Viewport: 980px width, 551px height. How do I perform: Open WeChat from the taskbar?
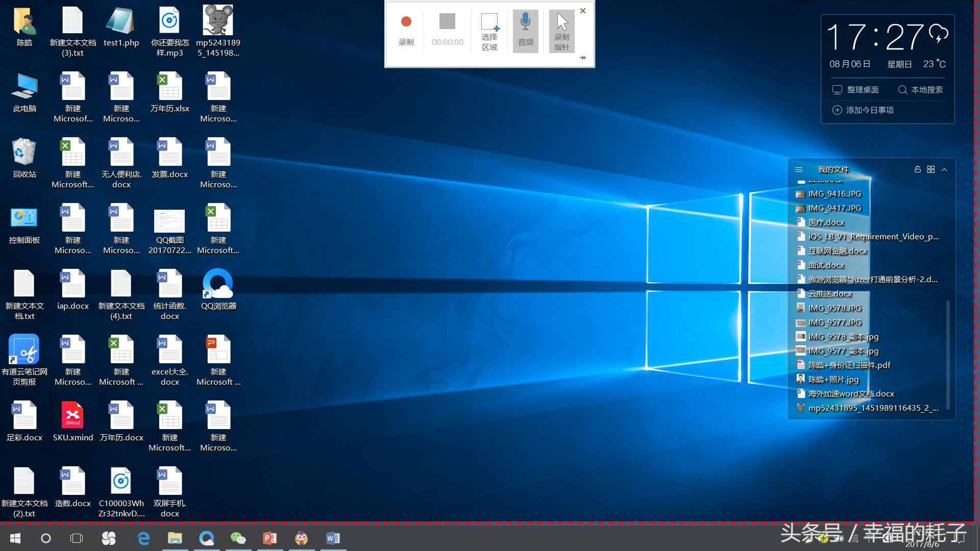pyautogui.click(x=238, y=538)
